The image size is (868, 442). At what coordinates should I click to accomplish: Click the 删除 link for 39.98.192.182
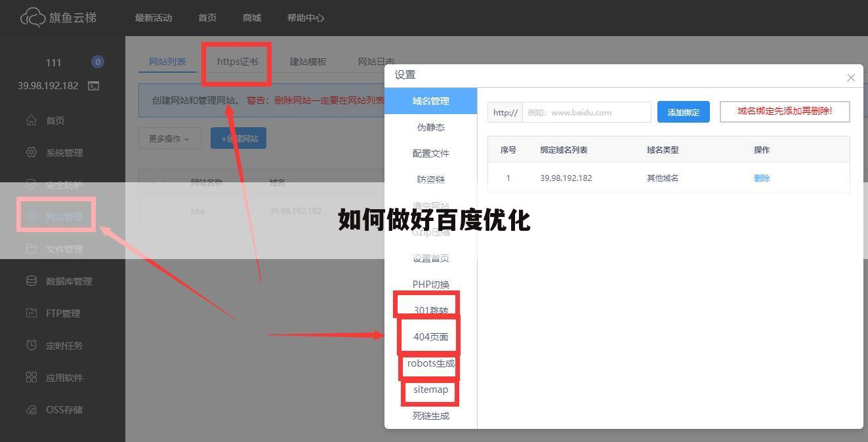pyautogui.click(x=762, y=178)
